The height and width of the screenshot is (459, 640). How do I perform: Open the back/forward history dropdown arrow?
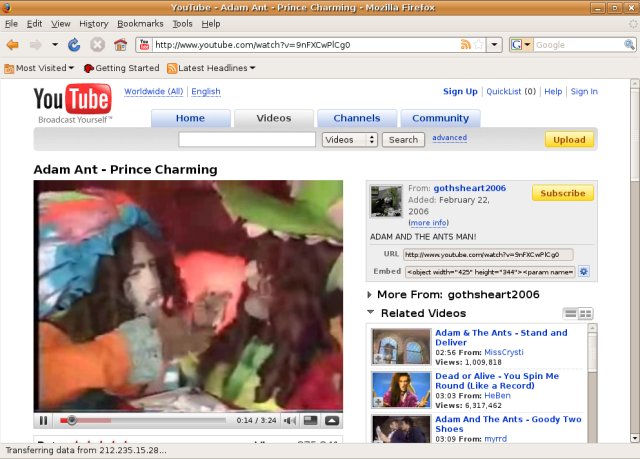coord(55,45)
